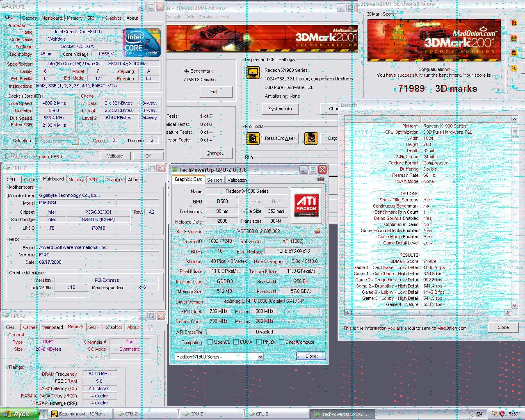Enable the OpenCL checkbox

click(210, 342)
